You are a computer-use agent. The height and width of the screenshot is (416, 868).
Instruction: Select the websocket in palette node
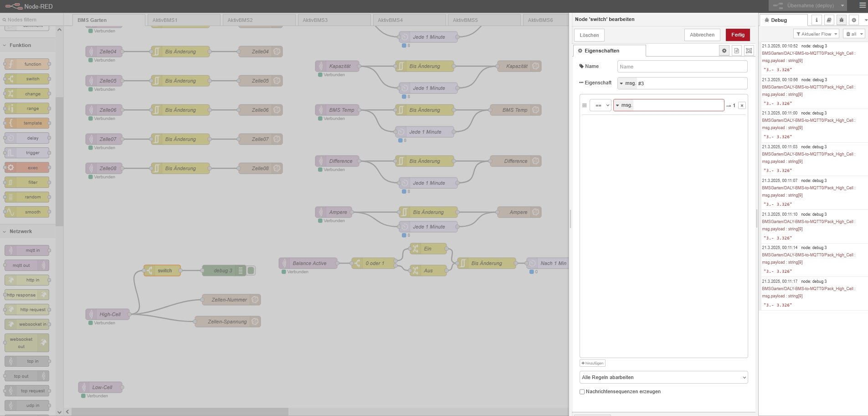(27, 324)
